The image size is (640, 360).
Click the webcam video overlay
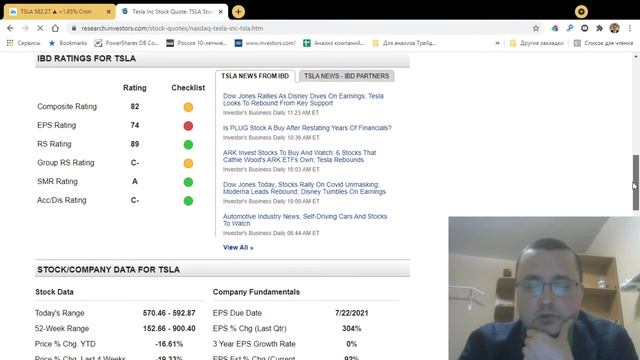click(544, 288)
